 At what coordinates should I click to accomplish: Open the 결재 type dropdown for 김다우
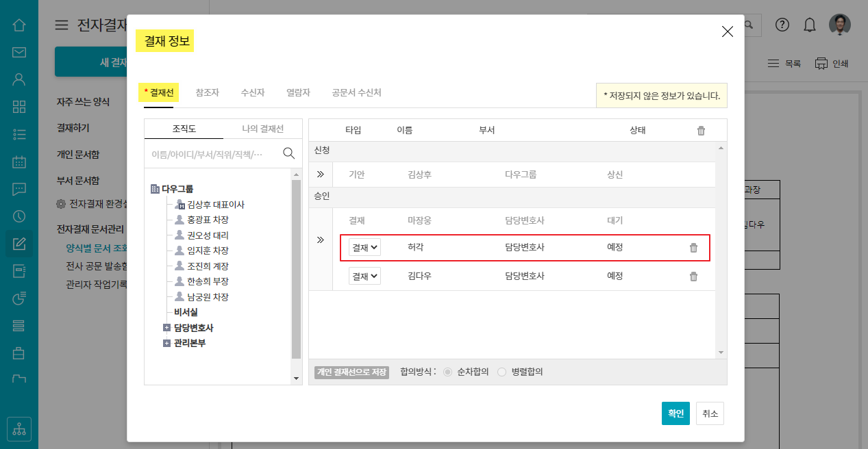(x=364, y=277)
